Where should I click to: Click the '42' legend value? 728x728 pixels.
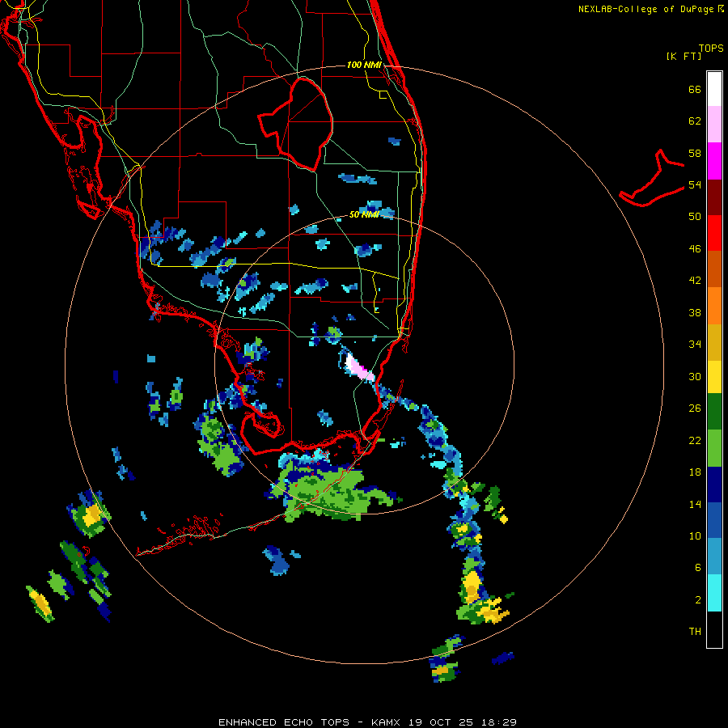[695, 281]
